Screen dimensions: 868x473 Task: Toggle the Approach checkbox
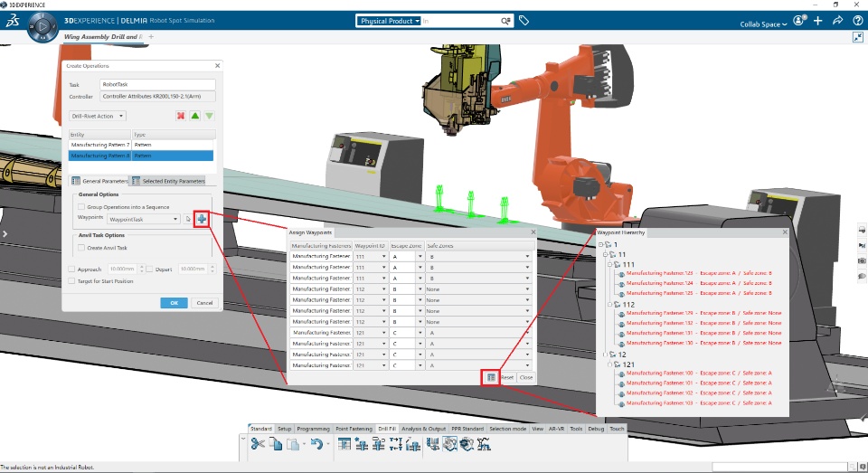[x=71, y=270]
